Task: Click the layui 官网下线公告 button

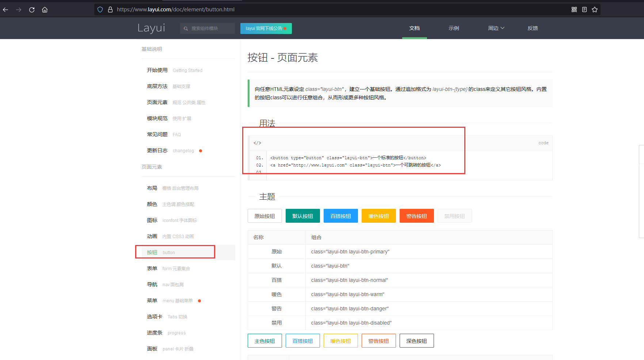Action: click(266, 28)
